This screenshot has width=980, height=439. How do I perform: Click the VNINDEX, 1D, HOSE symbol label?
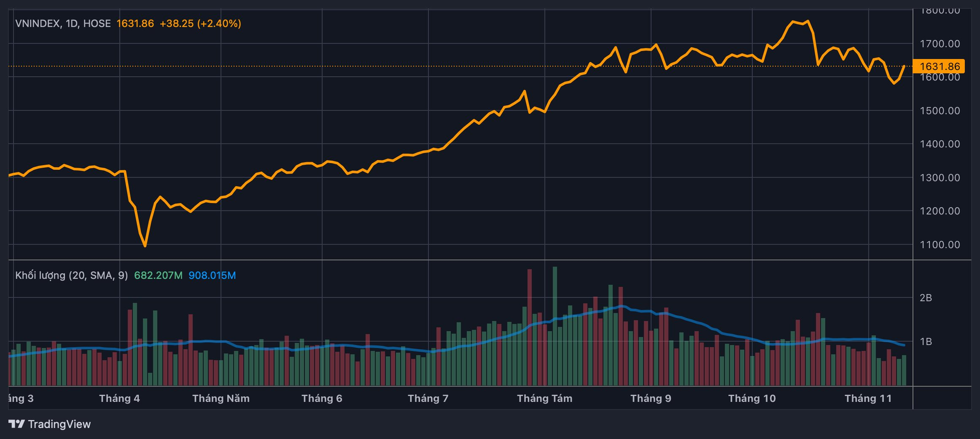point(63,23)
